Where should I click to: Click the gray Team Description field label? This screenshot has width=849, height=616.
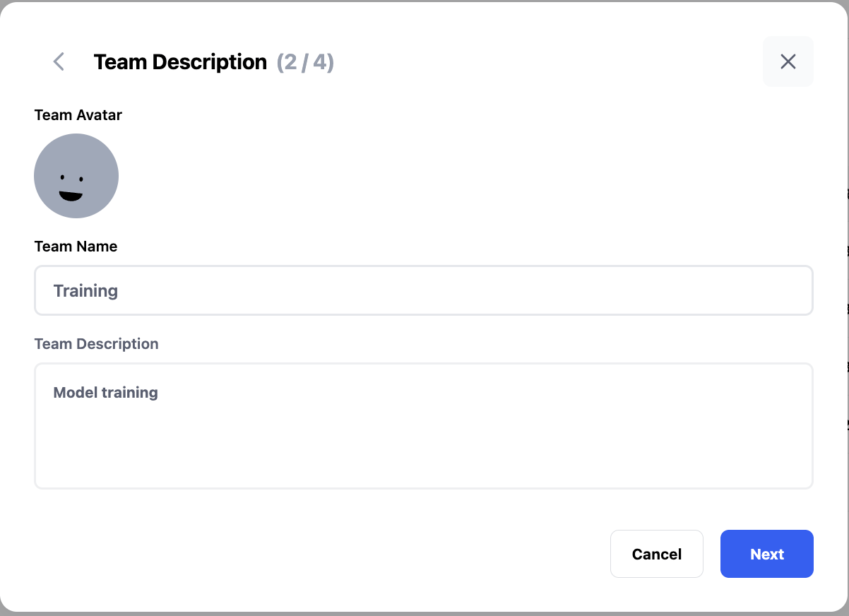(96, 344)
